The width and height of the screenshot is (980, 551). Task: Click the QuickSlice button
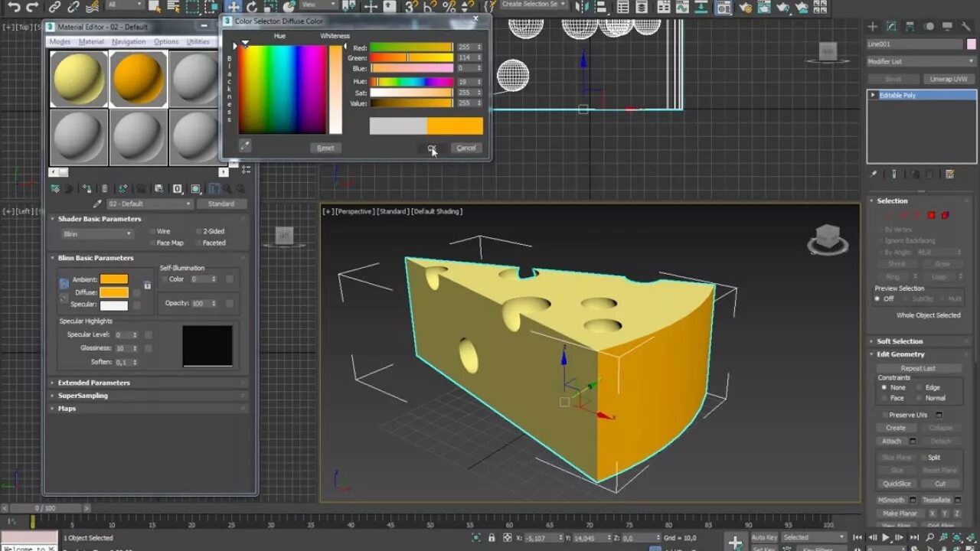click(897, 484)
